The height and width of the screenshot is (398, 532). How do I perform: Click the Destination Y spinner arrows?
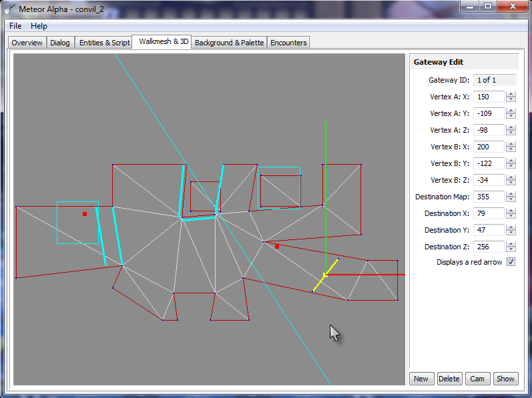click(511, 230)
